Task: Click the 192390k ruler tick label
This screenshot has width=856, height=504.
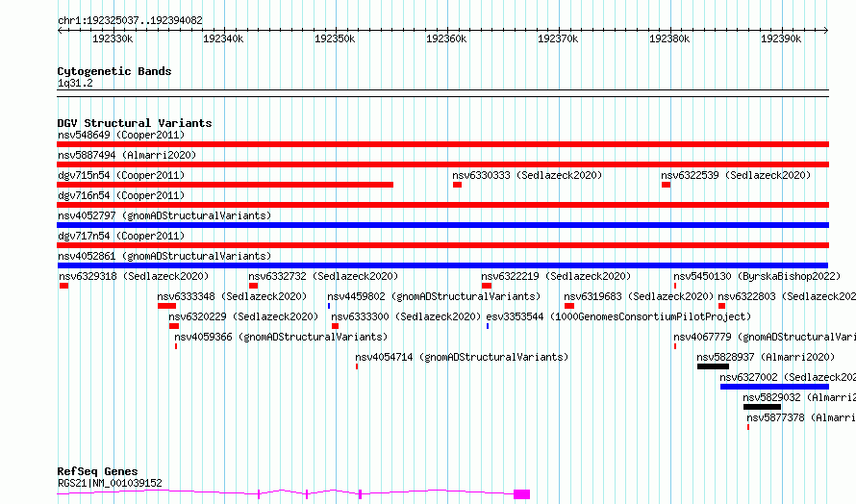Action: pyautogui.click(x=781, y=38)
